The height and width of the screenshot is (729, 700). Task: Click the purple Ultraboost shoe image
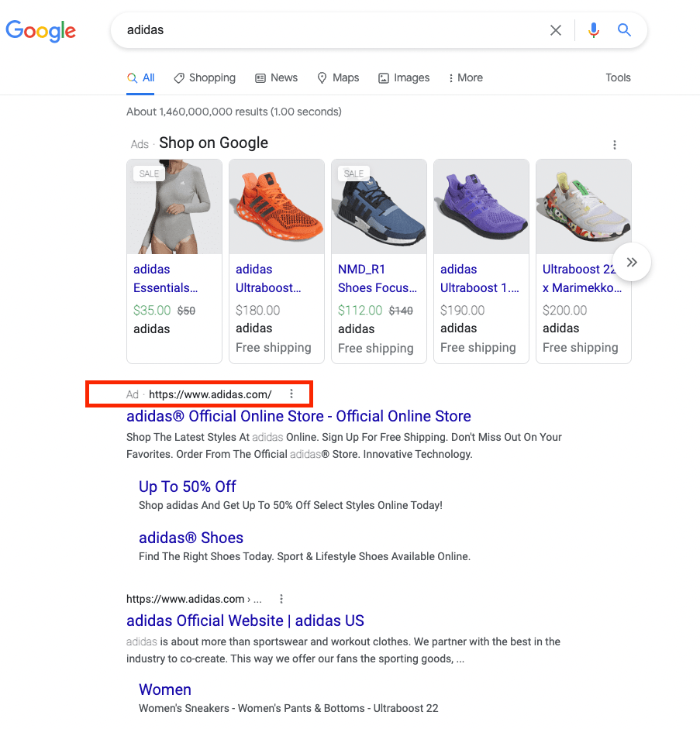tap(481, 207)
